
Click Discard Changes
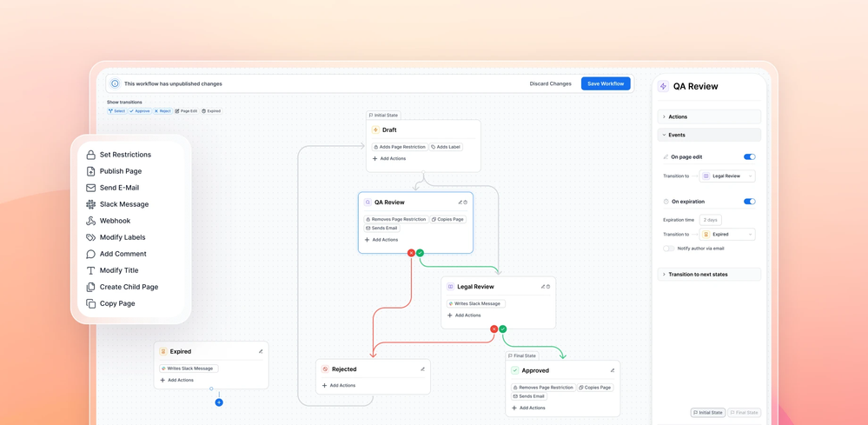tap(550, 83)
